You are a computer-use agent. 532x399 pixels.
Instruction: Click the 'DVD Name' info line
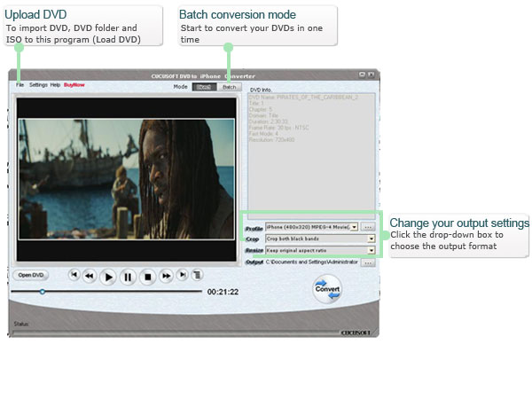(303, 98)
